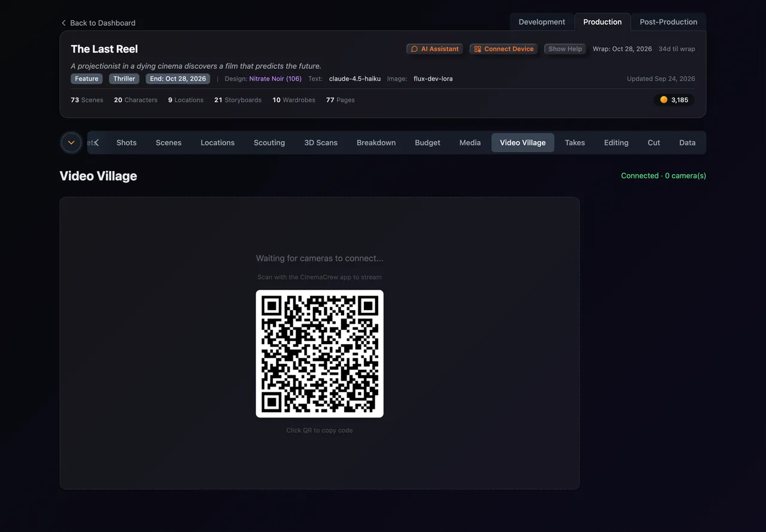Click the flux-dev-lora image model name
This screenshot has height=532, width=766.
[433, 79]
